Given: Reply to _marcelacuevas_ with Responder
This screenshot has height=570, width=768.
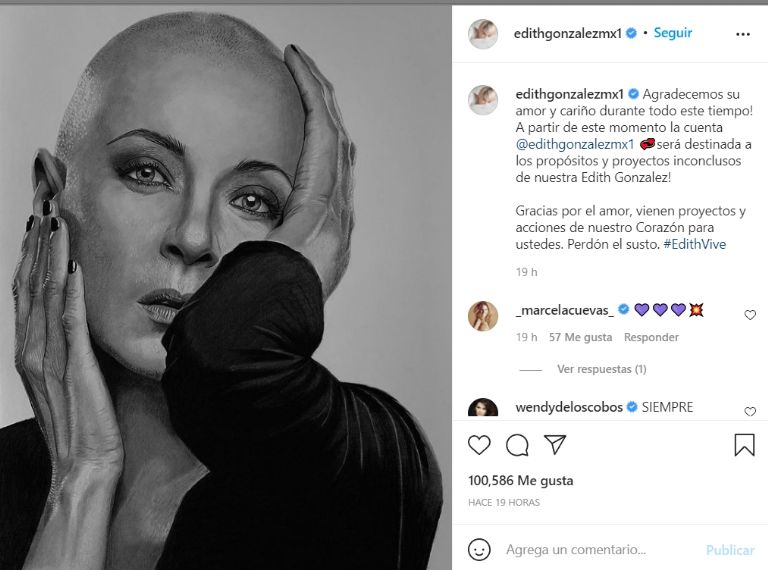Looking at the screenshot, I should point(651,337).
